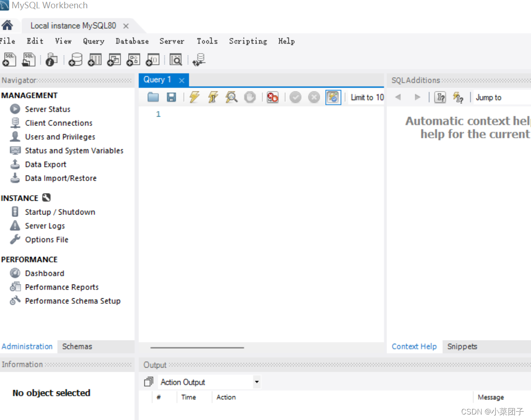This screenshot has width=531, height=420.
Task: Toggle the auto-commit mode button
Action: click(x=333, y=97)
